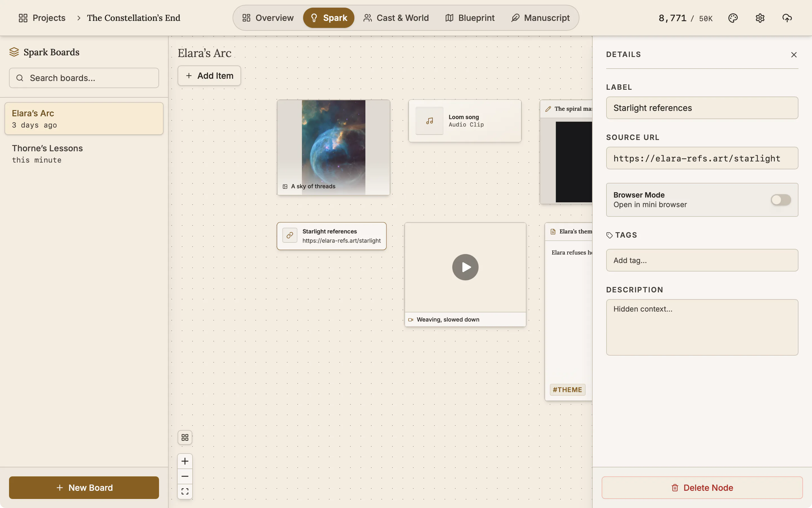
Task: Enable Browser Mode toggle
Action: coord(780,200)
